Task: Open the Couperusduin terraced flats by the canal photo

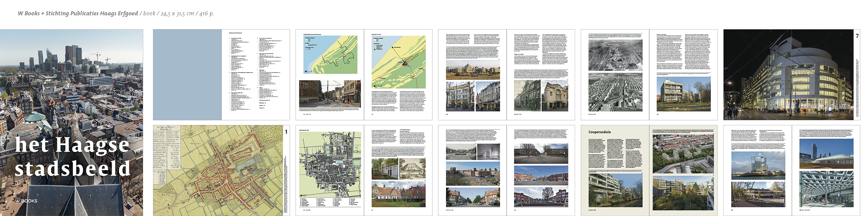Action: (616, 190)
